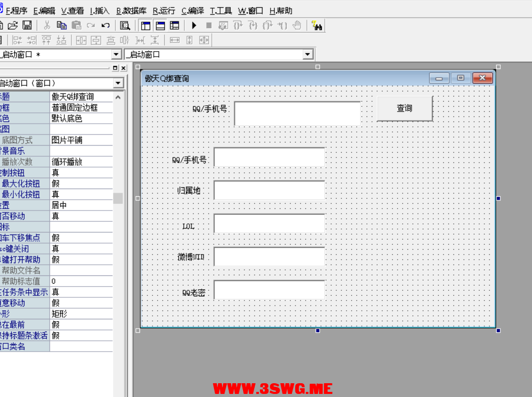Screen dimensions: 532x397
Task: Click the edit box next to 归属地
Action: click(270, 190)
